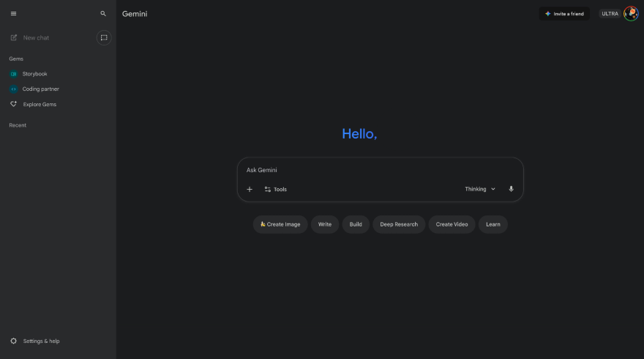Choose the Create Image suggestion chip
This screenshot has height=359, width=644.
click(x=280, y=224)
